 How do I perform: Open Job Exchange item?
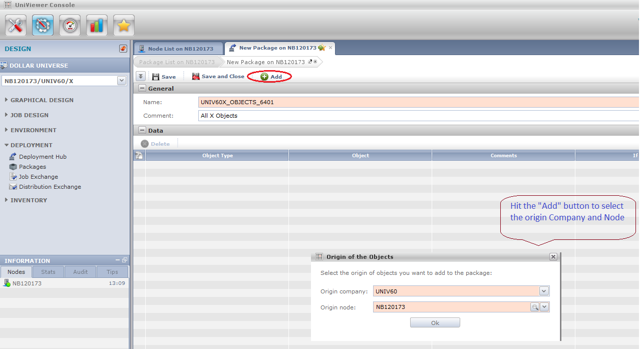click(x=39, y=177)
